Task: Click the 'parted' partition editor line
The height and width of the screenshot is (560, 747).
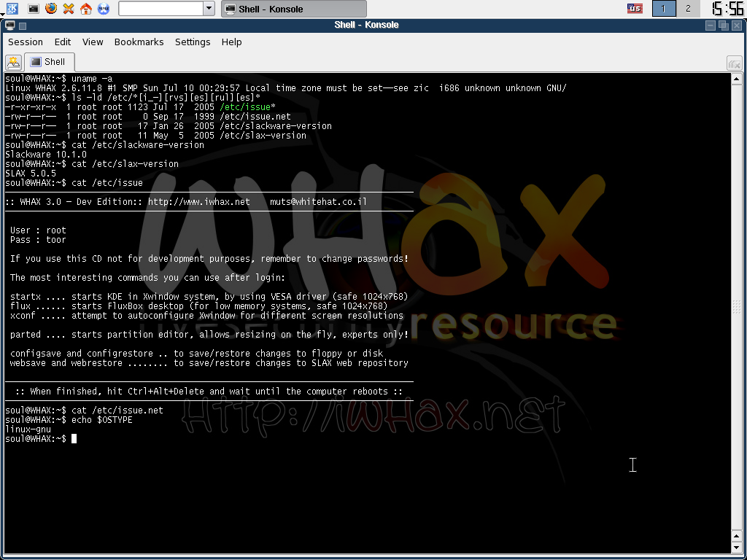Action: (209, 335)
